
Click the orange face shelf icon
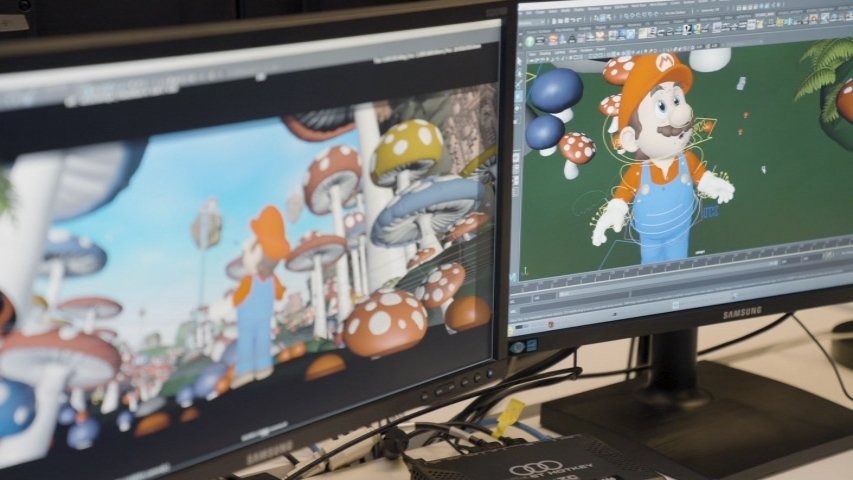(553, 40)
